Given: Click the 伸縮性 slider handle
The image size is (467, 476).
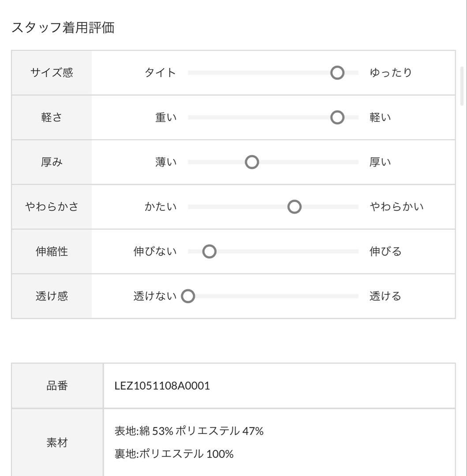Looking at the screenshot, I should click(209, 251).
